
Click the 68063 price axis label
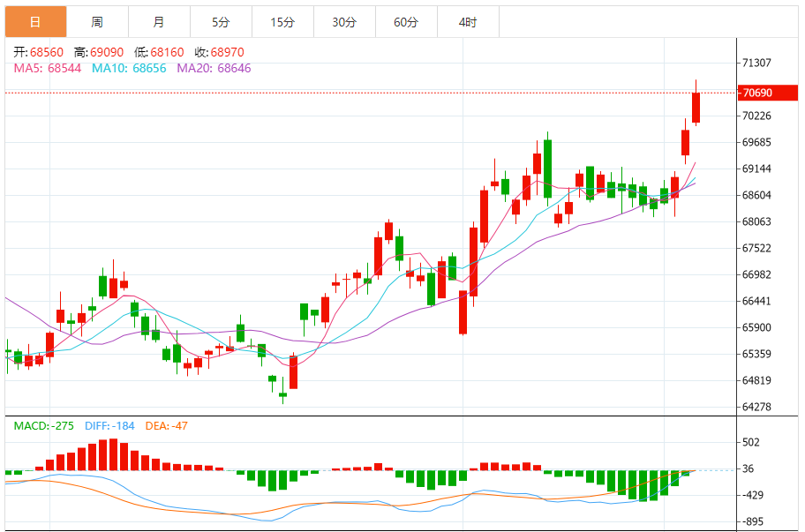pos(756,221)
